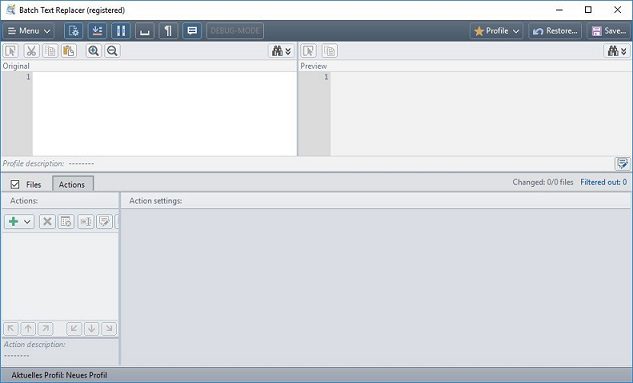Click the down-left diagonal arrow icon
Screen dimensions: 633x383
(74, 329)
